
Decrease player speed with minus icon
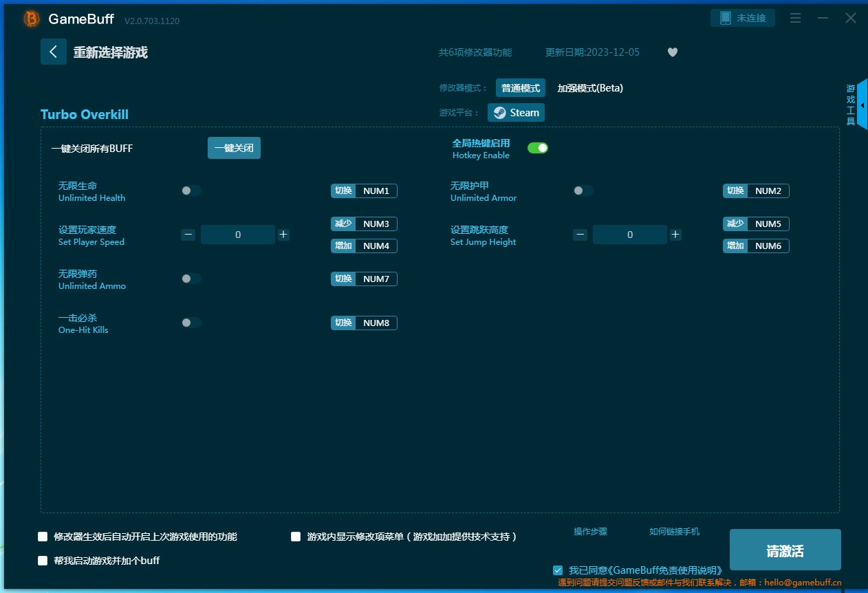[x=188, y=235]
